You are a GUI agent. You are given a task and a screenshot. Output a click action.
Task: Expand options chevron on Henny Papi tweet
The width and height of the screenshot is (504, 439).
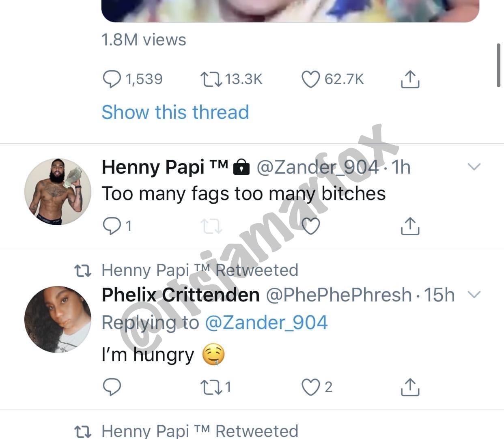(x=474, y=167)
